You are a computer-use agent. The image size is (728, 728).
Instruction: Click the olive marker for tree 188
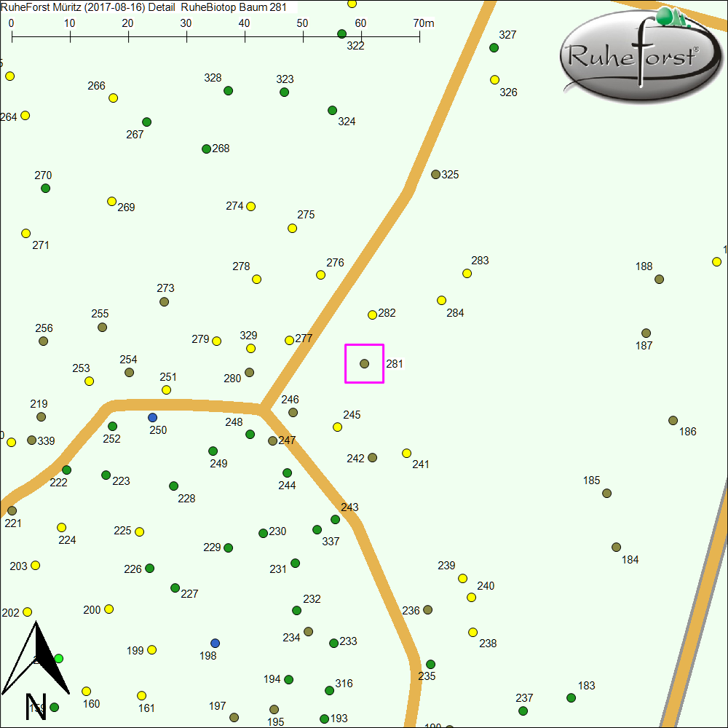click(659, 279)
